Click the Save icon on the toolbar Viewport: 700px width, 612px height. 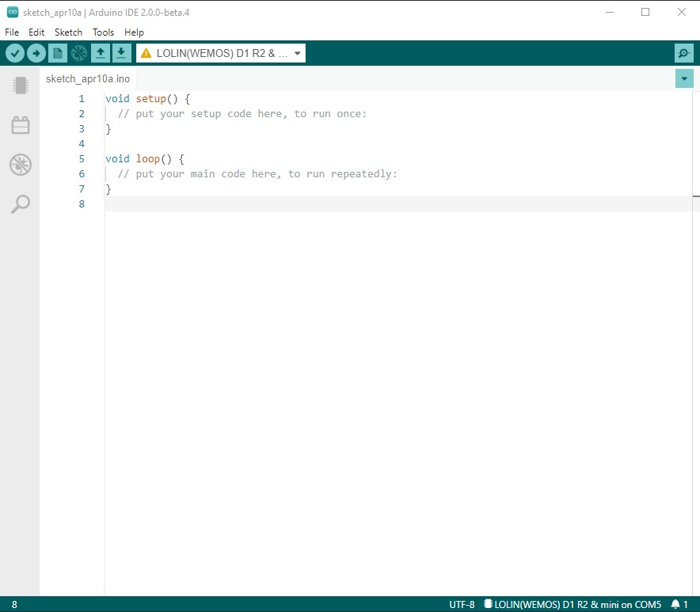pyautogui.click(x=120, y=52)
